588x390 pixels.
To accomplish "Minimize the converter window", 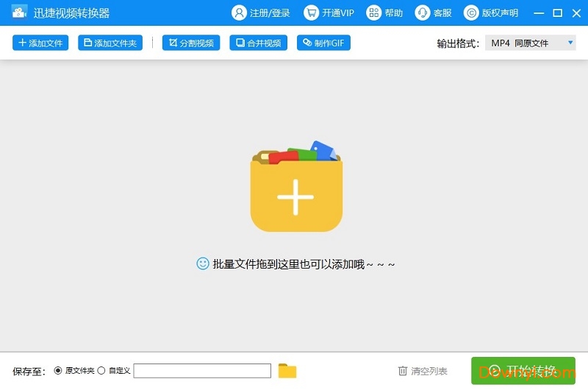I will pos(540,13).
